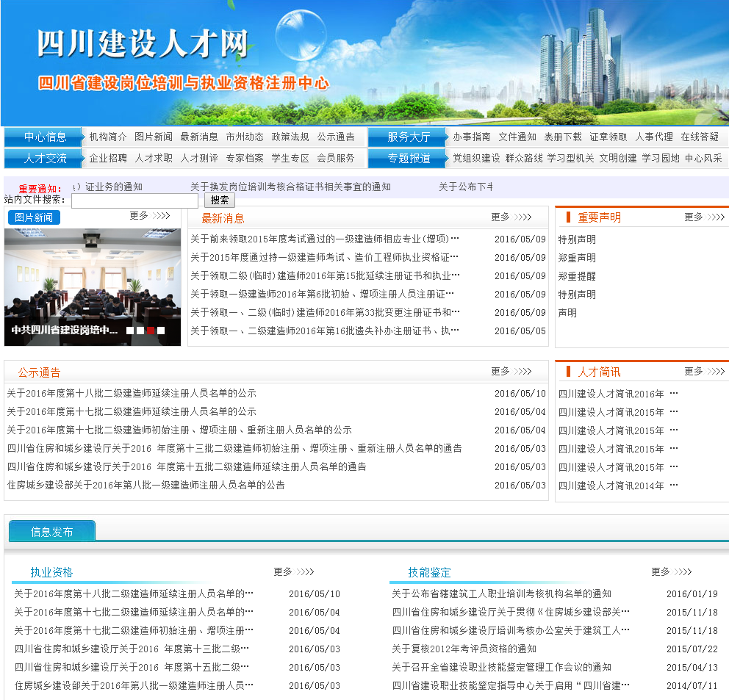Open 学生专区 navigation link
Image resolution: width=729 pixels, height=700 pixels.
pyautogui.click(x=290, y=158)
